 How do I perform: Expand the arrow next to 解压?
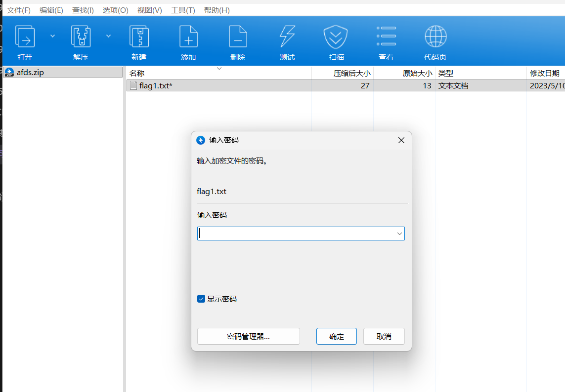(x=108, y=36)
